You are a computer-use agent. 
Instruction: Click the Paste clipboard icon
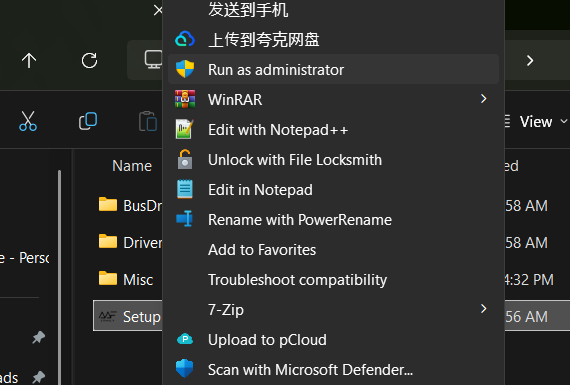tap(148, 121)
